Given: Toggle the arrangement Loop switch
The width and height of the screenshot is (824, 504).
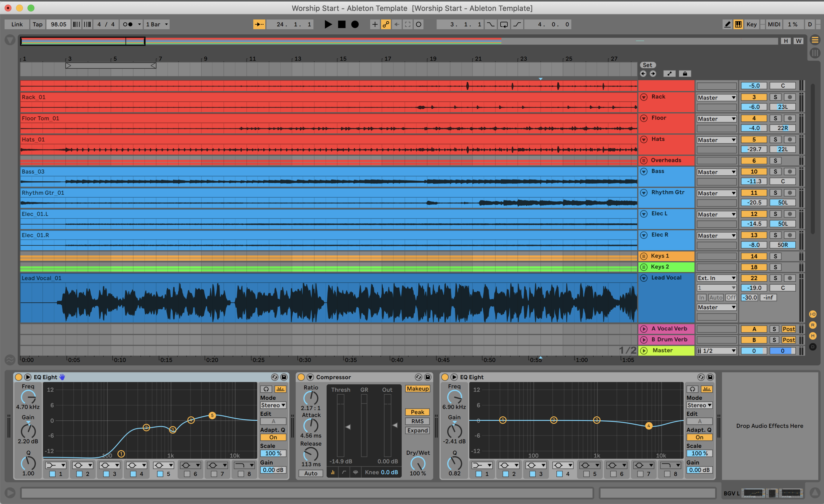Looking at the screenshot, I should 504,24.
